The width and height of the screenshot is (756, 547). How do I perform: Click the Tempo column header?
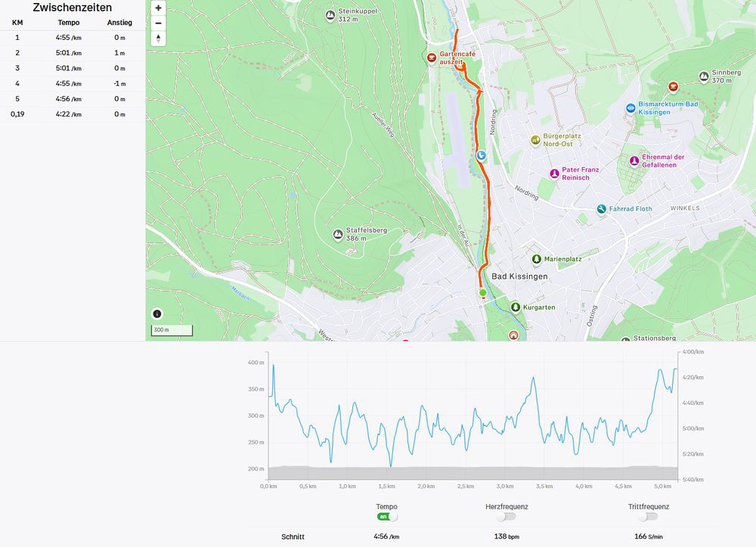[69, 23]
